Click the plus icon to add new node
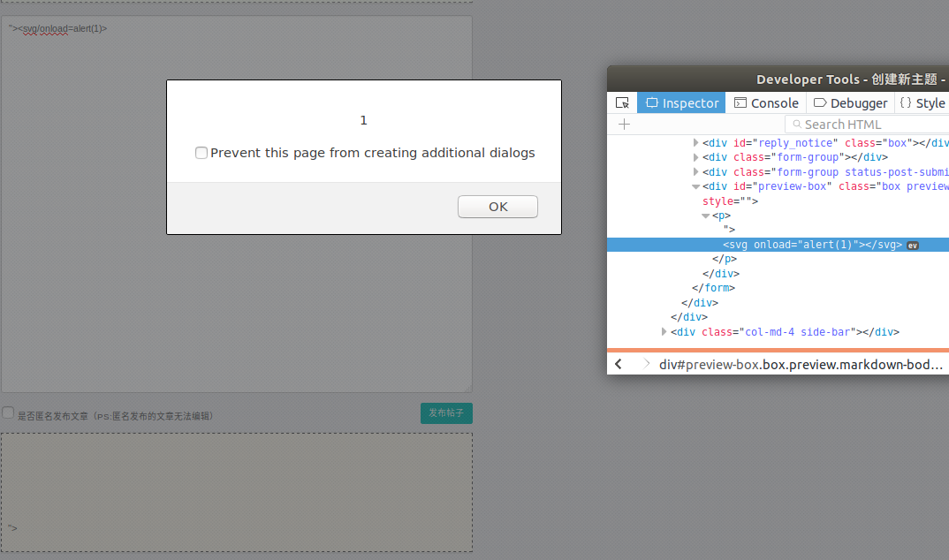The image size is (949, 560). tap(624, 125)
